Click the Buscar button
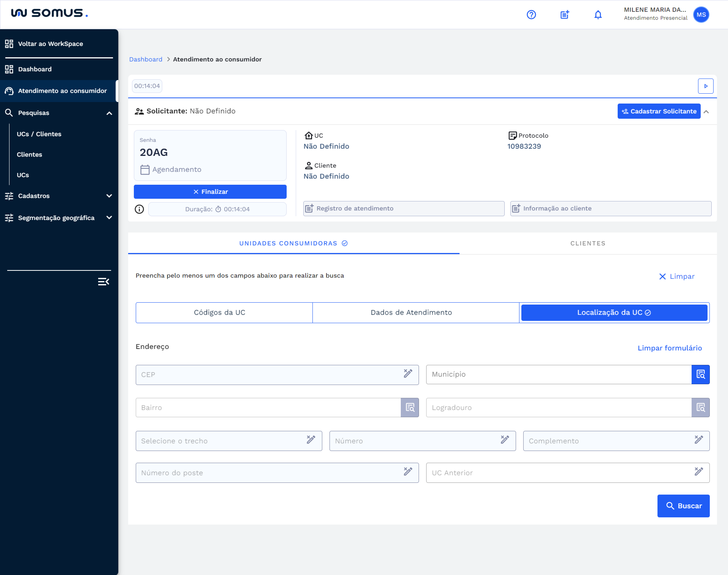 pos(683,506)
